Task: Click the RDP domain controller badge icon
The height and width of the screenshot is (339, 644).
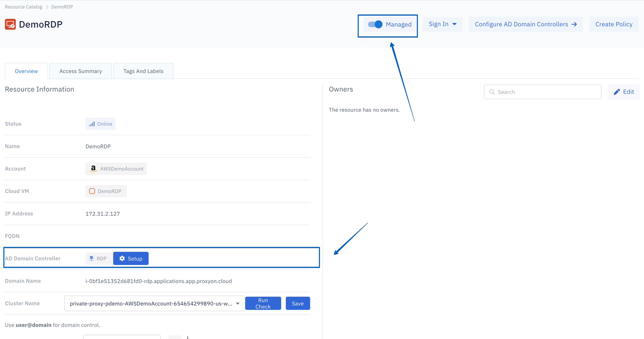Action: (x=92, y=259)
